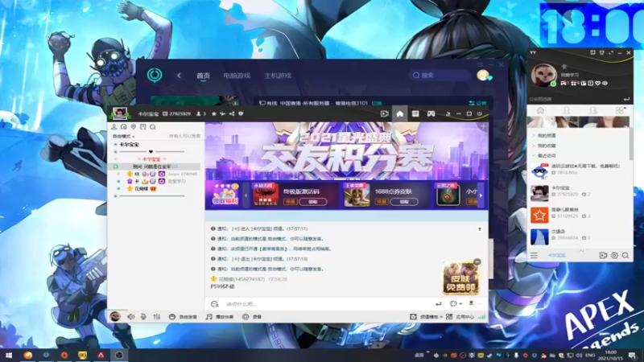Open 自由模式 mode dropdown
Viewport: 644px width, 362px height.
[124, 136]
